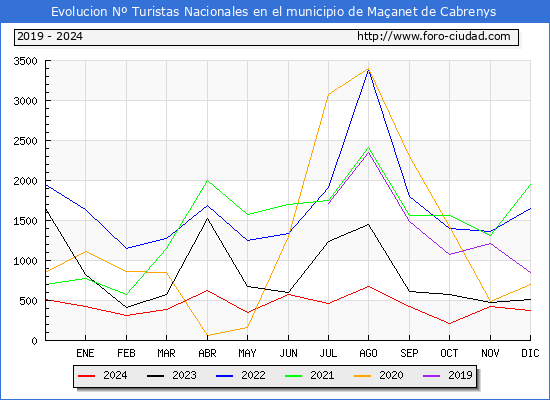
Task: Click the OCT month axis label
Action: (449, 353)
